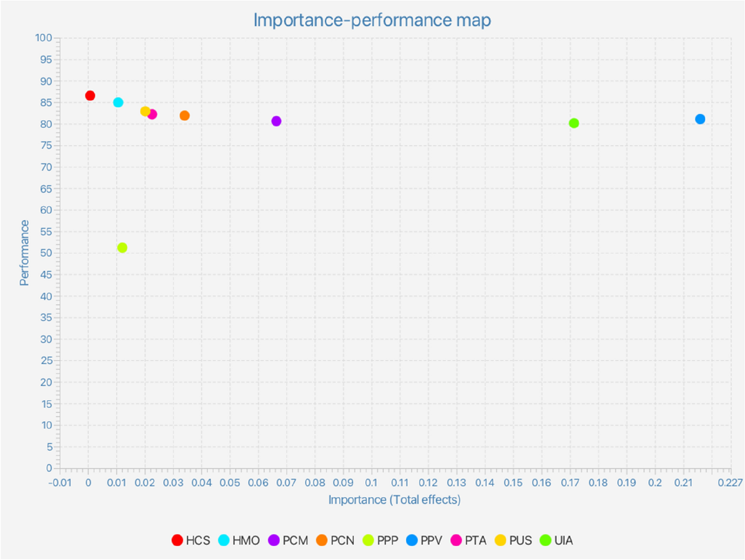The width and height of the screenshot is (745, 560).
Task: Select the green UIA legend marker
Action: [546, 540]
